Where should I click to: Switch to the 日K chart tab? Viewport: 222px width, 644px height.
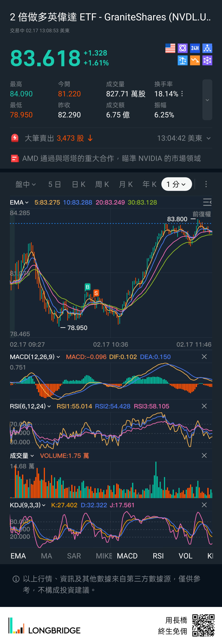click(x=78, y=184)
